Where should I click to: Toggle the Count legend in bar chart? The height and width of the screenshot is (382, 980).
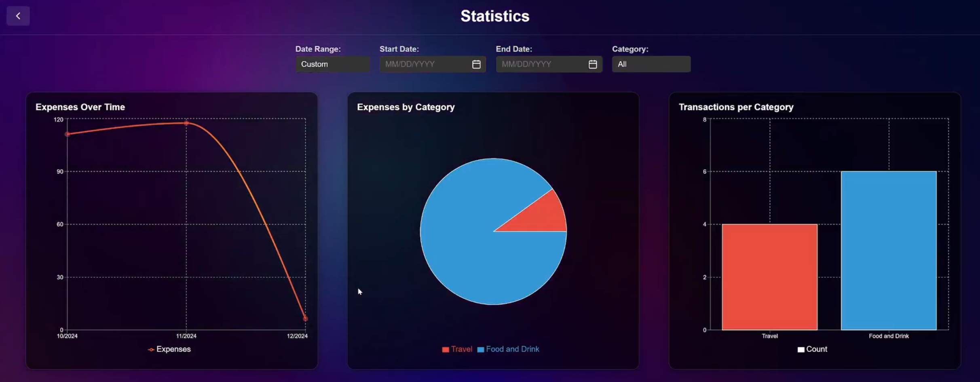click(816, 349)
